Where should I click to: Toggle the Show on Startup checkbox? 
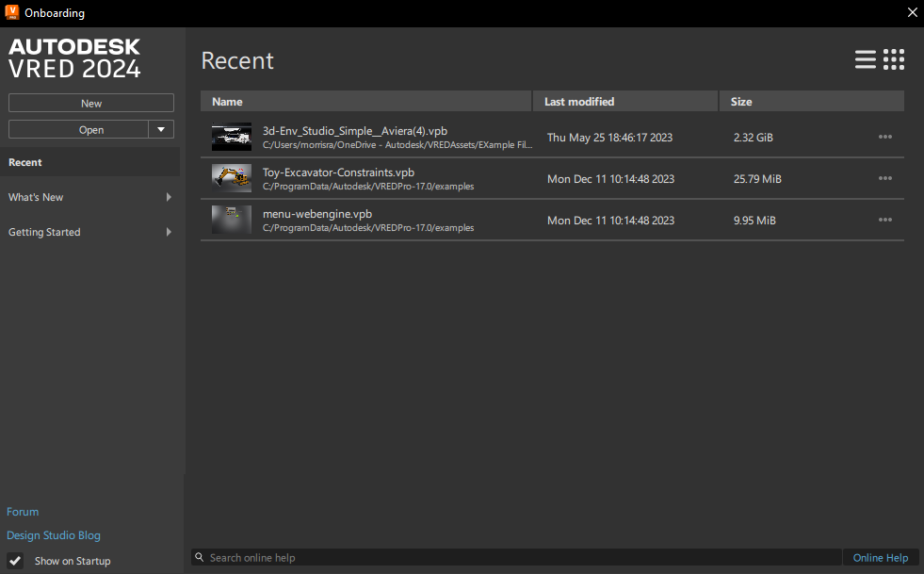point(15,561)
